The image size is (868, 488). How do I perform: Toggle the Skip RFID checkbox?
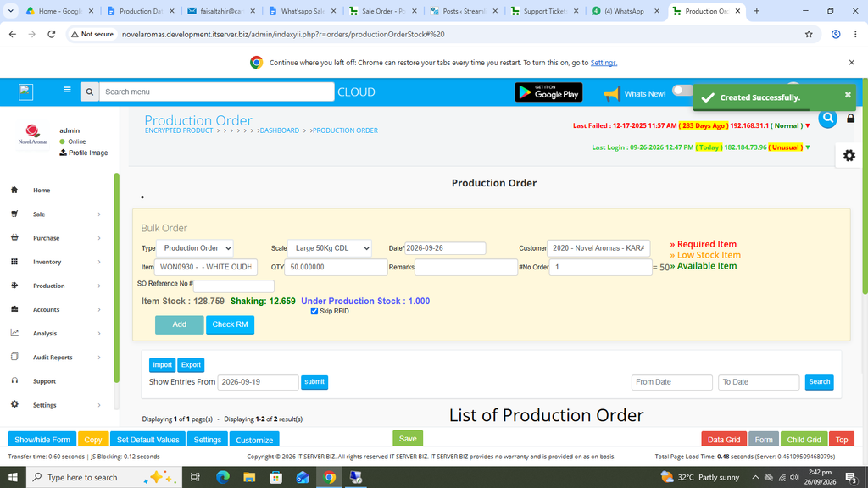[314, 311]
